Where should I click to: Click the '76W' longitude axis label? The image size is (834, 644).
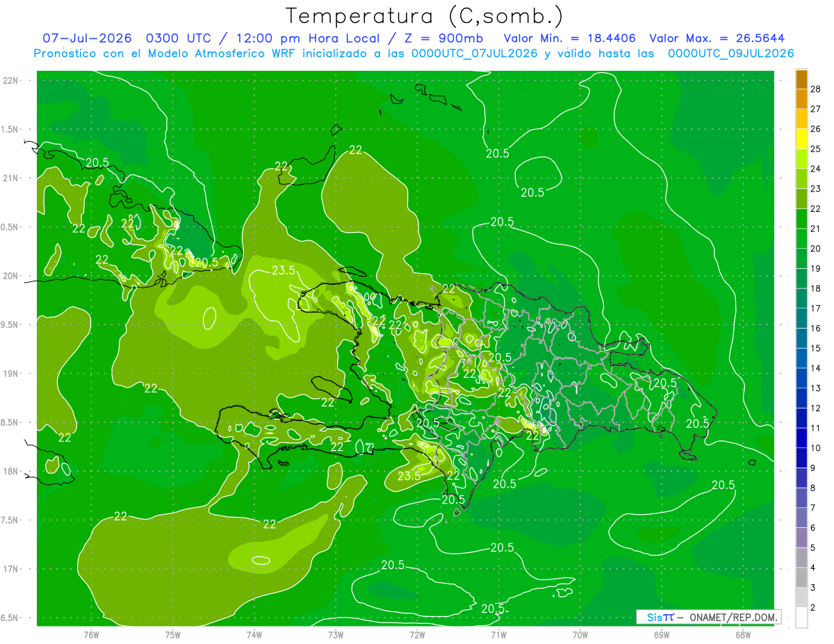tap(91, 634)
